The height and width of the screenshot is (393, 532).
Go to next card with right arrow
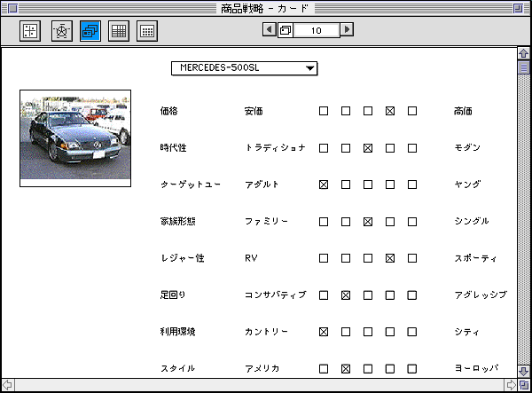tap(347, 29)
